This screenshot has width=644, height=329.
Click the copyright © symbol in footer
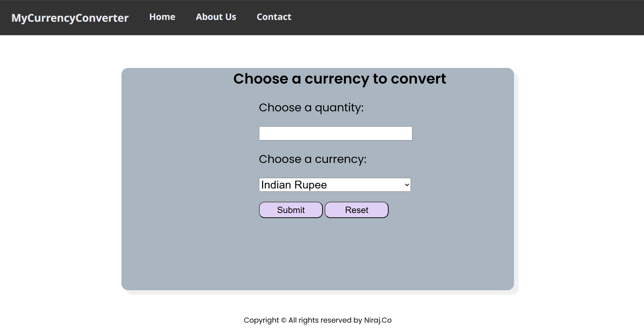[283, 320]
